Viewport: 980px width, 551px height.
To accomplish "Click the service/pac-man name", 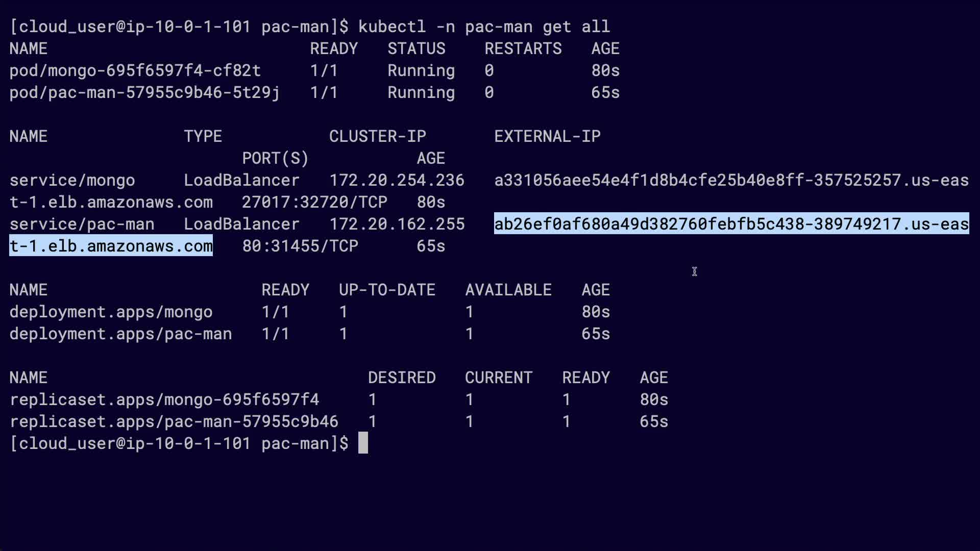I will pos(82,224).
